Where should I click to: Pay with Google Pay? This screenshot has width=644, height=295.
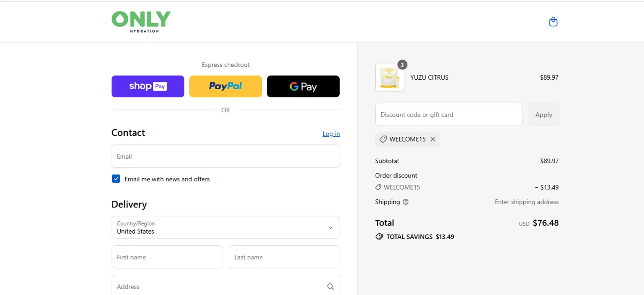[303, 87]
